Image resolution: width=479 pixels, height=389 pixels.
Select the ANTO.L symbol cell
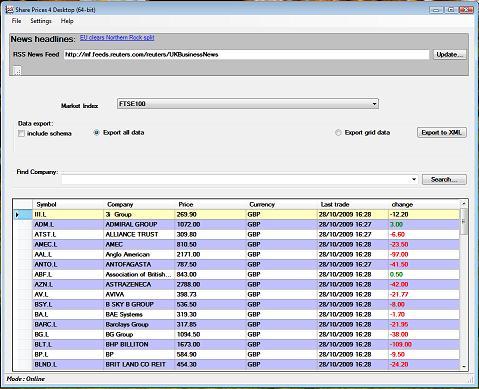pyautogui.click(x=68, y=265)
